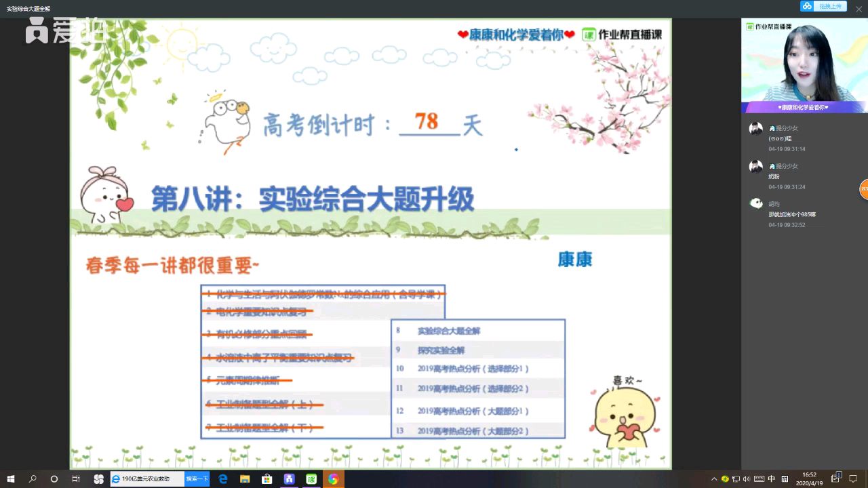Click the red text 春季每一讲都很重要~
Image resolution: width=868 pixels, height=488 pixels.
point(173,266)
